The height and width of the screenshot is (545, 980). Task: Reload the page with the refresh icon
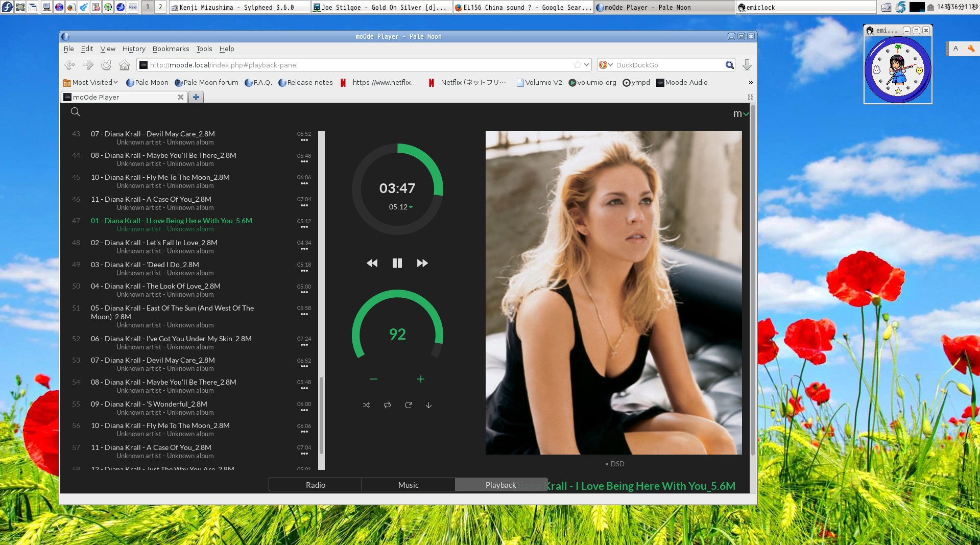(x=106, y=65)
